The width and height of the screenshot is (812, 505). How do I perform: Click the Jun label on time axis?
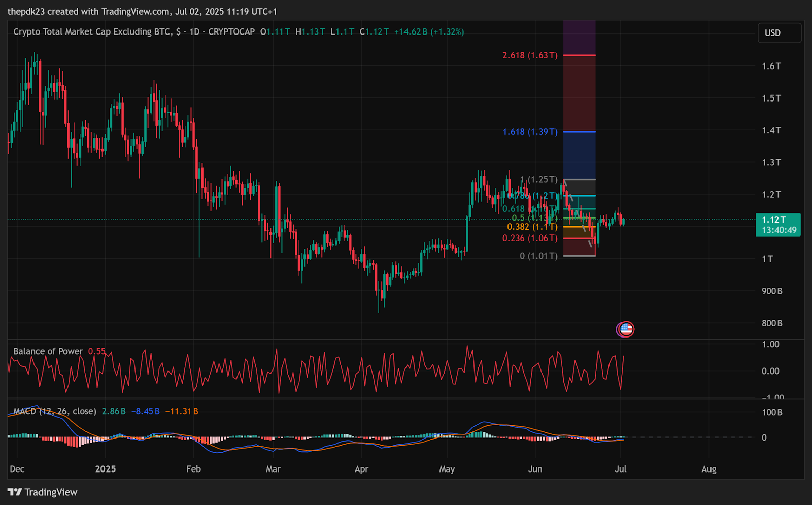535,469
